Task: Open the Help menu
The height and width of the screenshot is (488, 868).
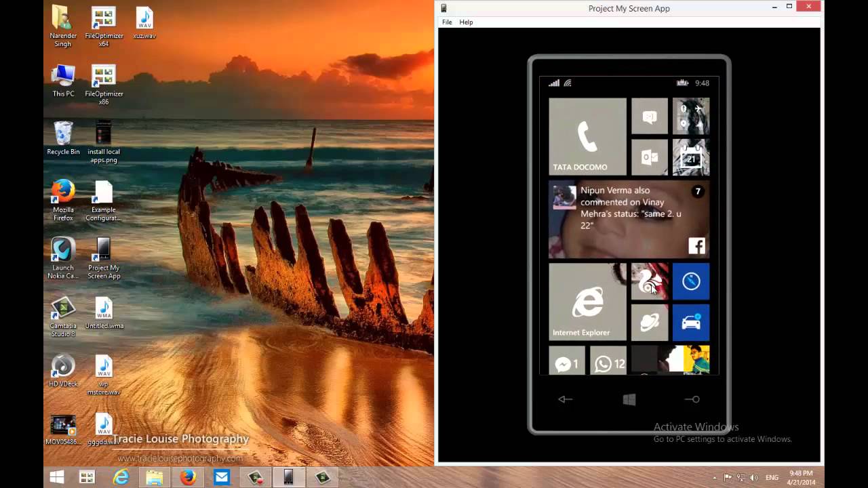Action: tap(466, 22)
